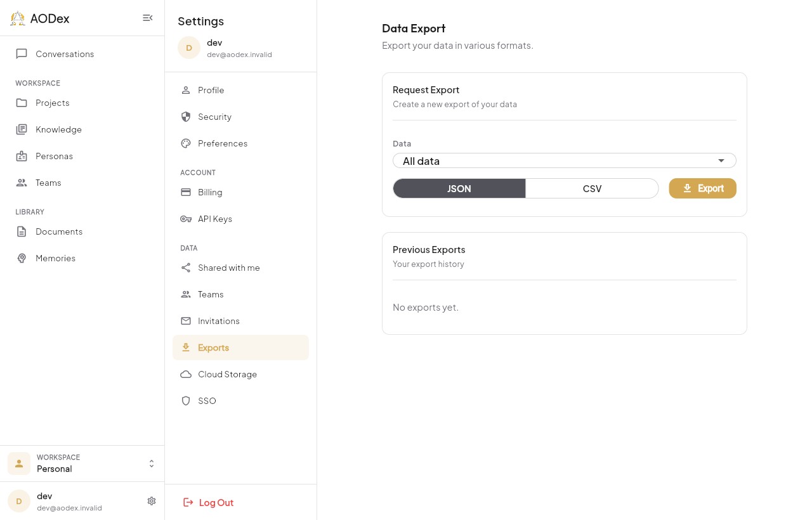Click the dev avatar at bottom left
Viewport: 812px width, 520px height.
tap(19, 501)
